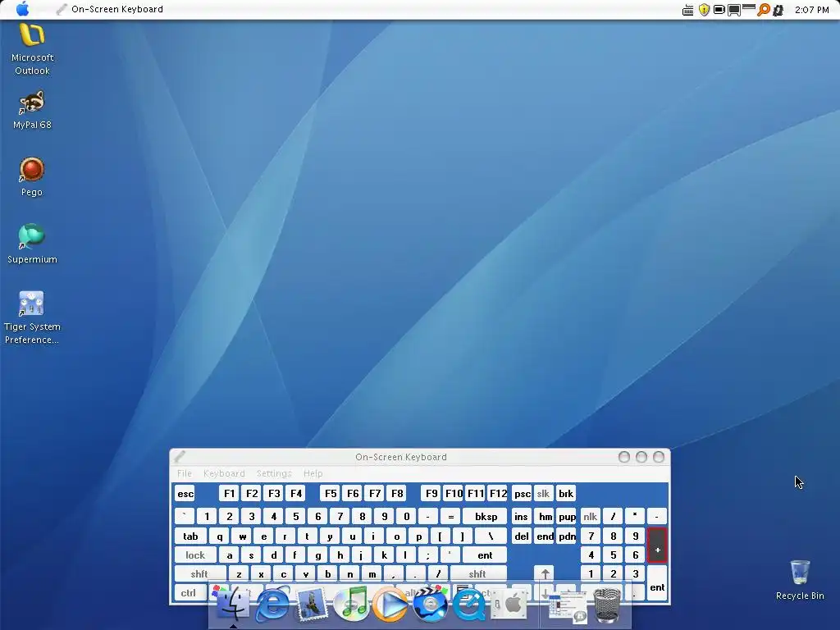Click the psc print screen key
The height and width of the screenshot is (630, 840).
[x=523, y=493]
